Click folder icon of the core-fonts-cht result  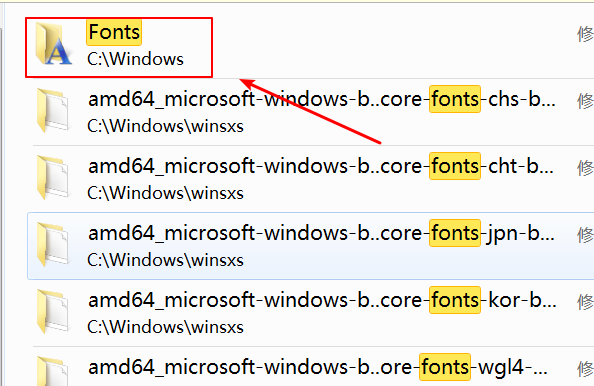pos(53,178)
